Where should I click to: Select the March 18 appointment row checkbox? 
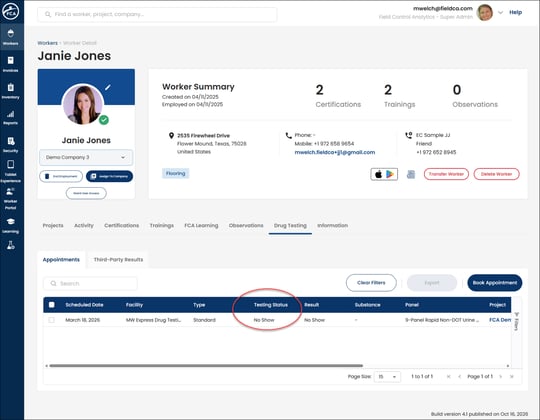(52, 320)
